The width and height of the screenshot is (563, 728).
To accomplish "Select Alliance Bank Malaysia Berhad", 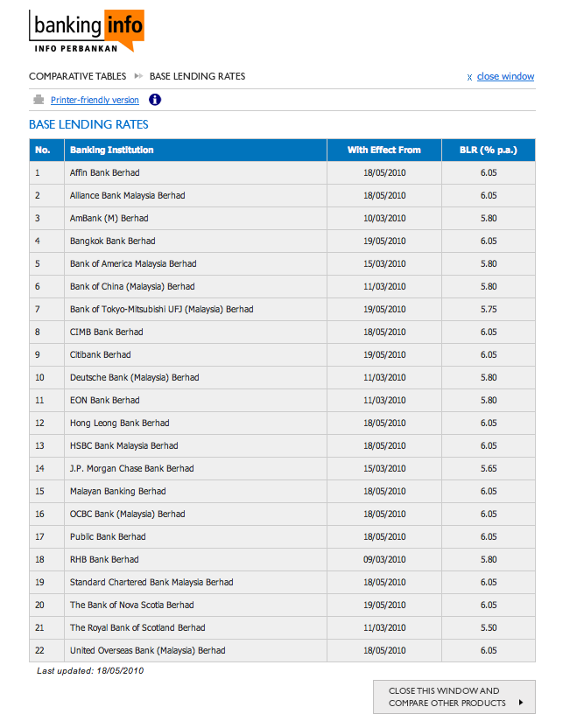I will [127, 195].
